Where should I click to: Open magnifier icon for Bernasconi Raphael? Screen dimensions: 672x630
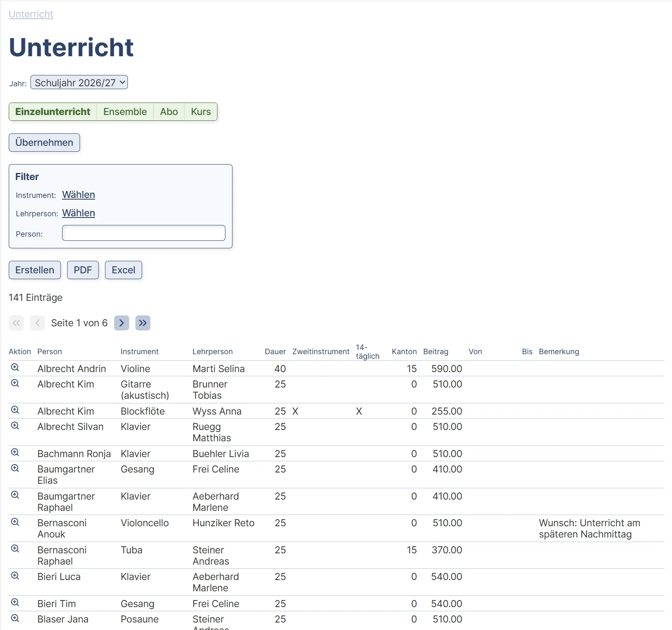15,549
